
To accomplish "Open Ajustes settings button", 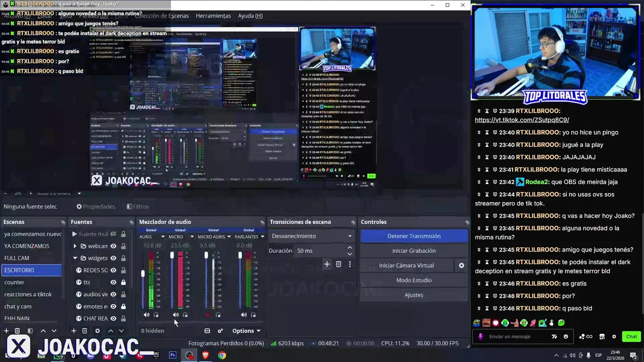I will pos(414,295).
